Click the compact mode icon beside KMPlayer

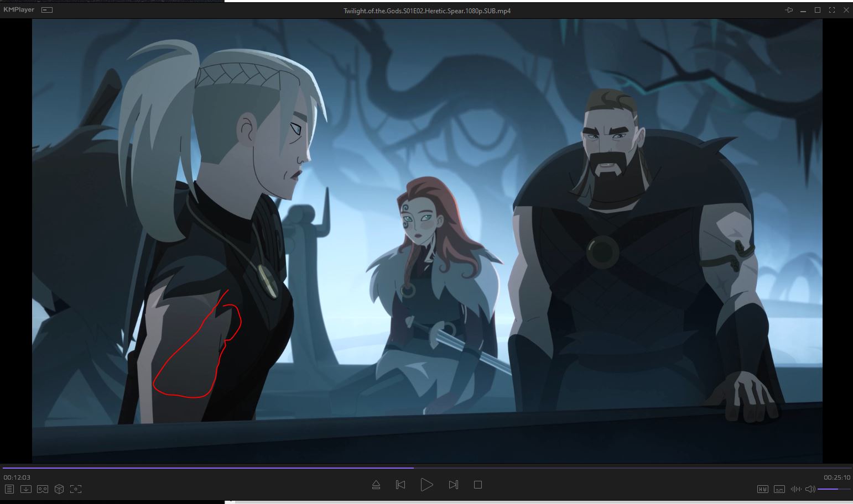(48, 10)
